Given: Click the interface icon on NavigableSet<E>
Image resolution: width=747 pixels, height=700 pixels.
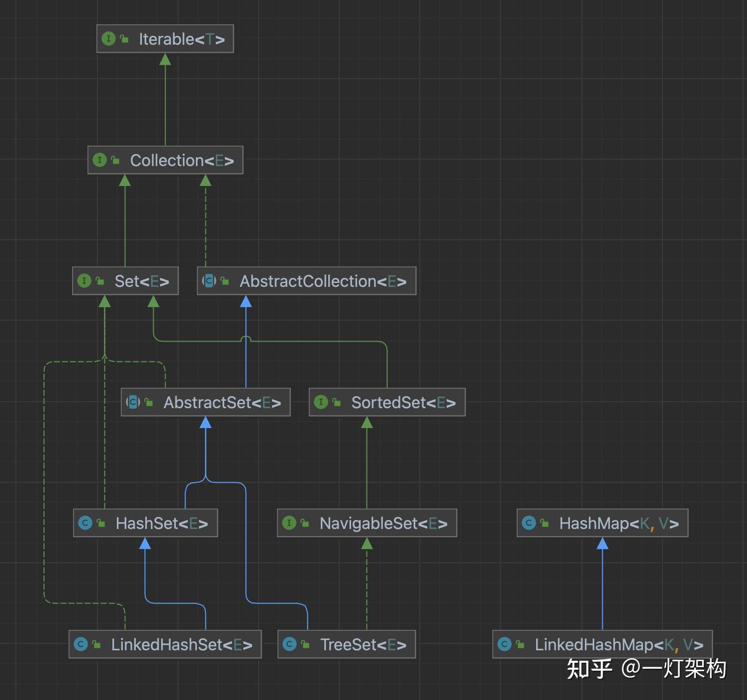Looking at the screenshot, I should point(290,523).
